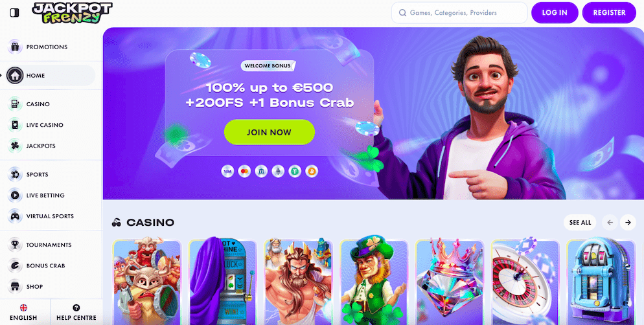Open the roulette wheel game thumbnail
Screen dimensions: 644x325
525,282
